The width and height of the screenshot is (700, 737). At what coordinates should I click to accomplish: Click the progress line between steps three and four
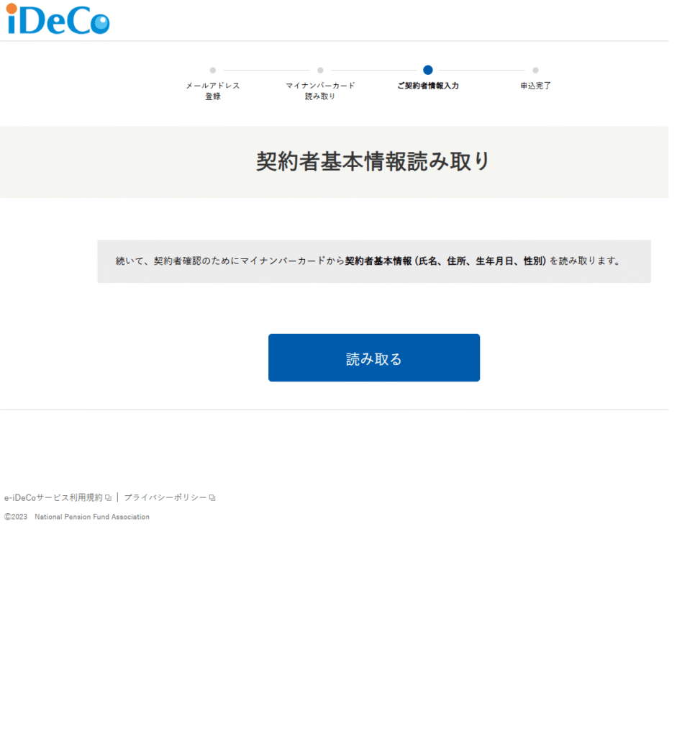[482, 71]
